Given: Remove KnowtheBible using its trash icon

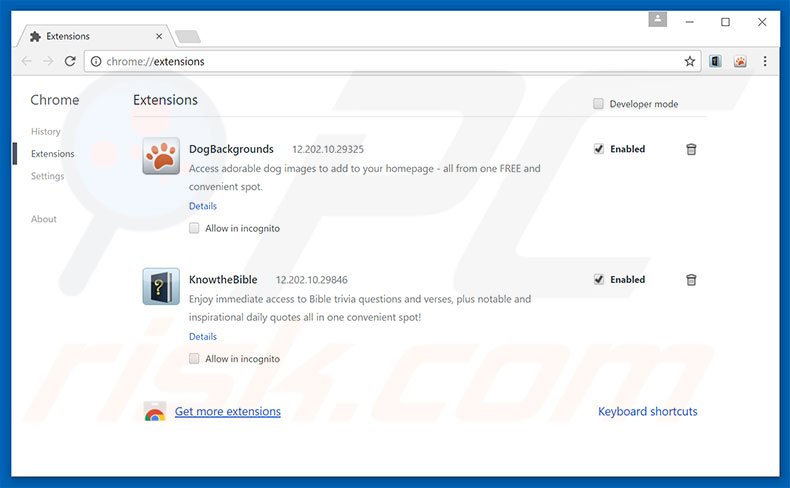Looking at the screenshot, I should coord(691,280).
